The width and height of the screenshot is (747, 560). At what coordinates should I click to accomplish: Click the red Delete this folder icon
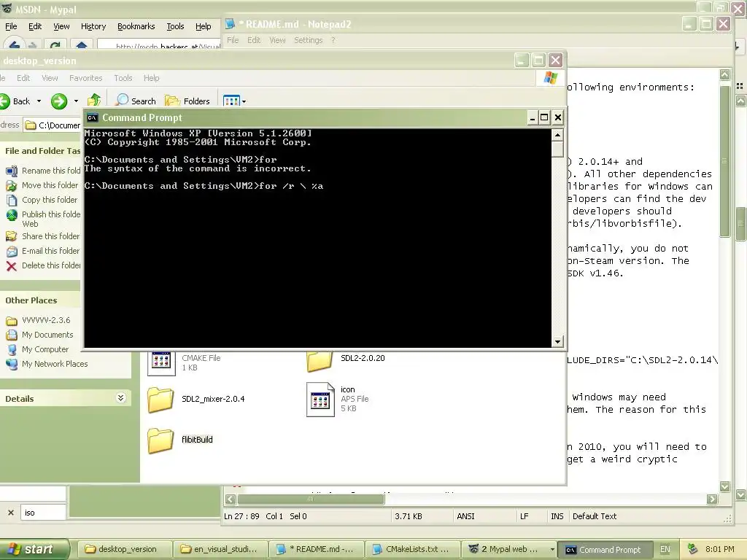[12, 265]
